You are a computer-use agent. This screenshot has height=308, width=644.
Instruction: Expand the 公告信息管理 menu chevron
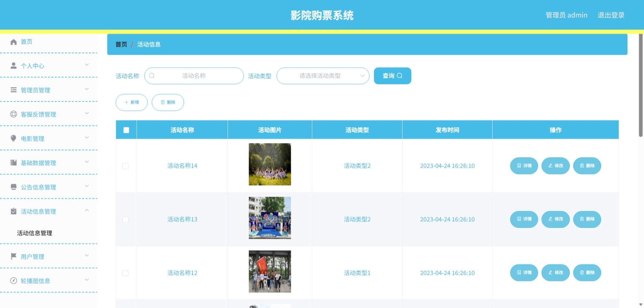87,186
